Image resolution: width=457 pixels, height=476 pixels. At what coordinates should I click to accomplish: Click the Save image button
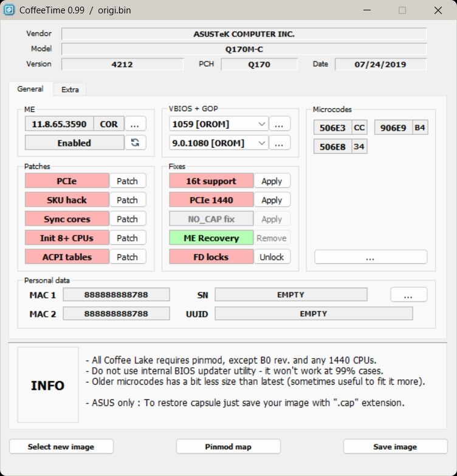coord(395,447)
